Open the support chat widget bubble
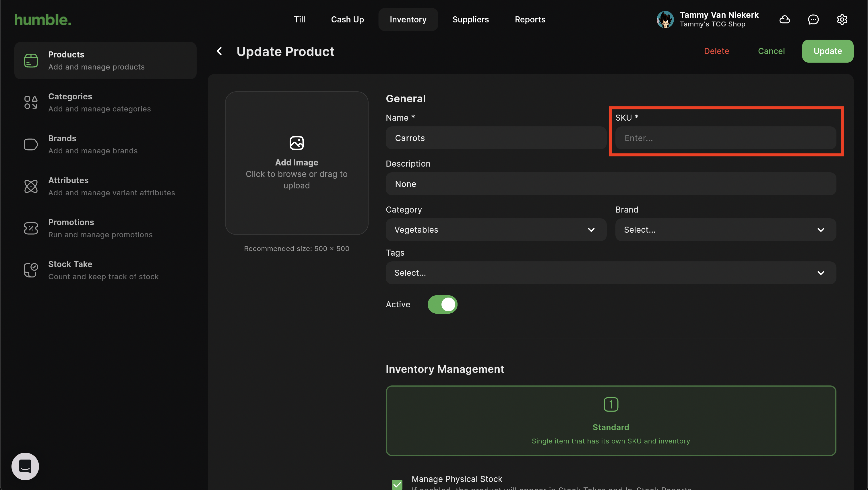 tap(25, 466)
